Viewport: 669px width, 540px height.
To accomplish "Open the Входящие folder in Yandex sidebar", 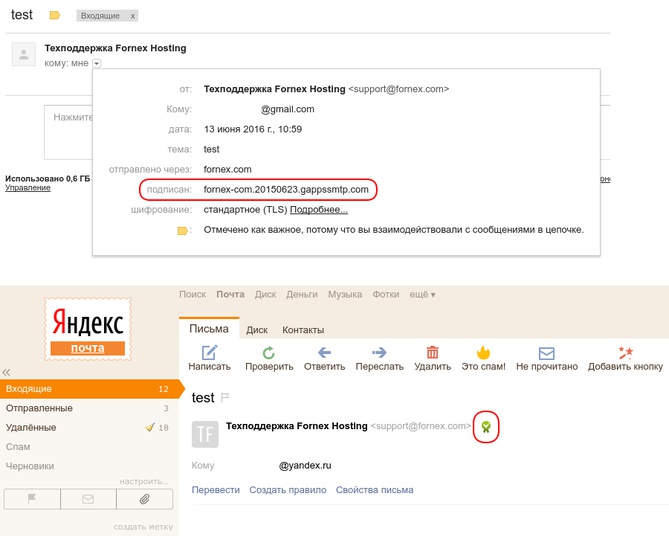I will coord(90,389).
